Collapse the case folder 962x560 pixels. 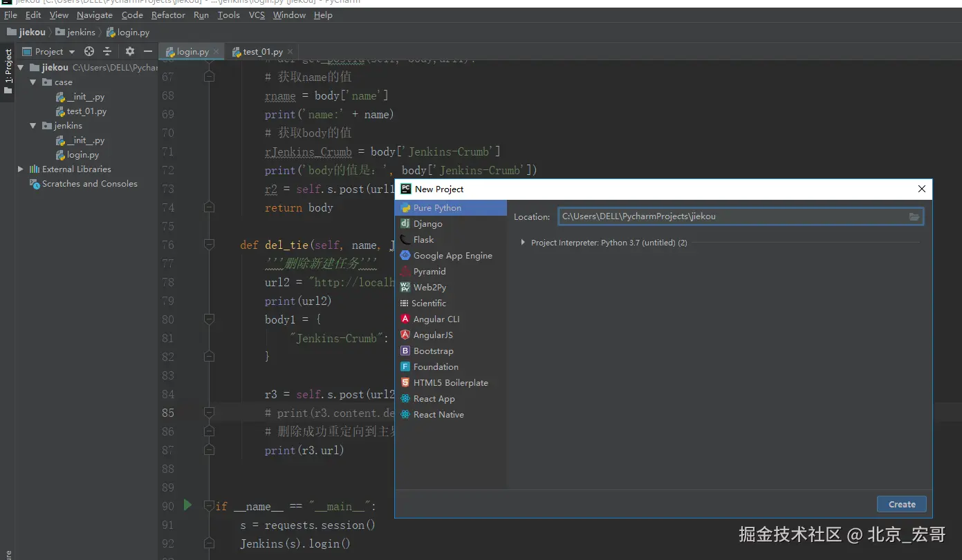[x=33, y=82]
